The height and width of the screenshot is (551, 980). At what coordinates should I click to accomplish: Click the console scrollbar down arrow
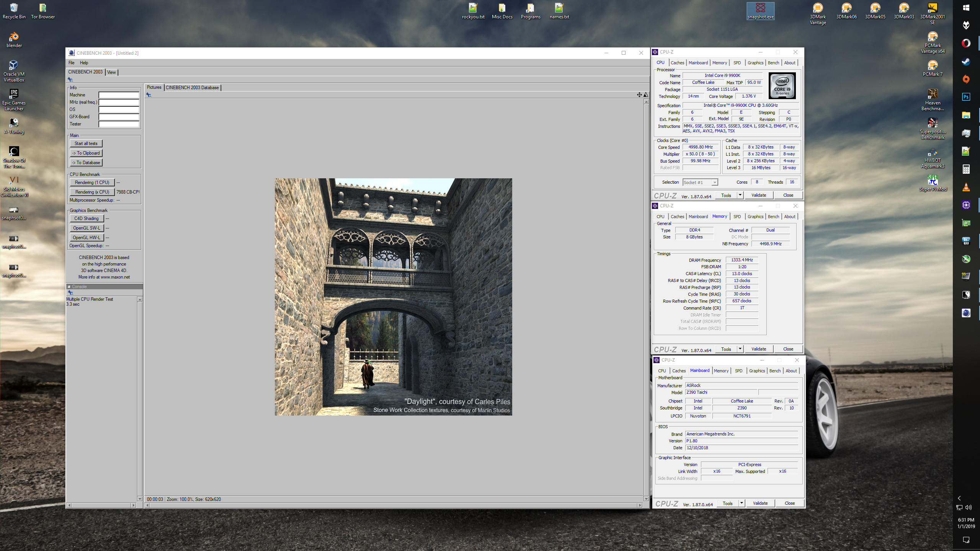tap(140, 499)
